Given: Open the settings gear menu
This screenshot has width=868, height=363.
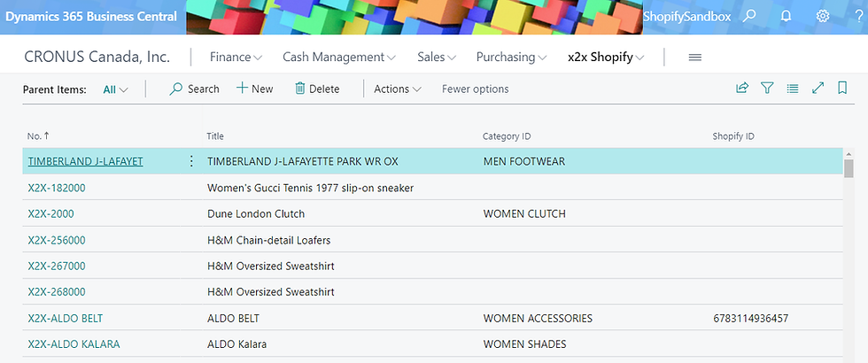Looking at the screenshot, I should pos(822,16).
